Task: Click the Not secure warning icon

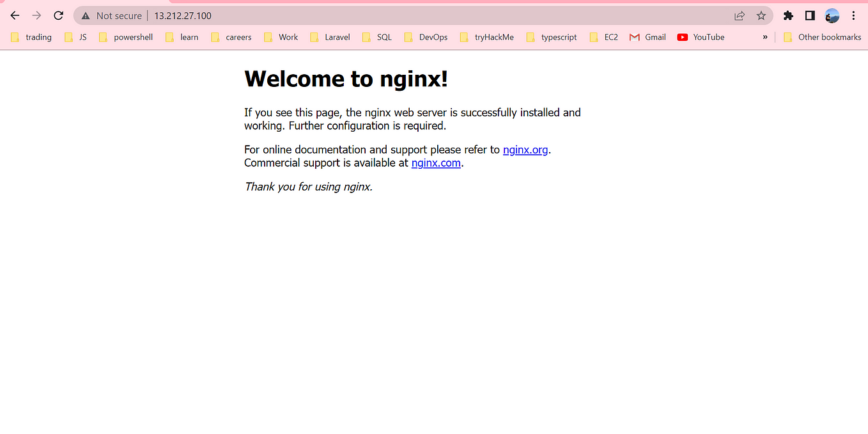Action: (x=86, y=16)
